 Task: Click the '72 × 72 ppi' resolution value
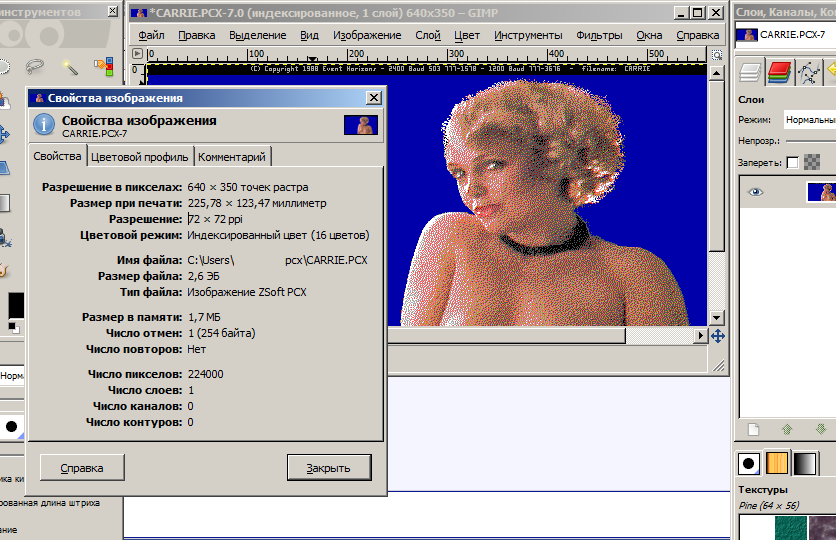tap(215, 219)
